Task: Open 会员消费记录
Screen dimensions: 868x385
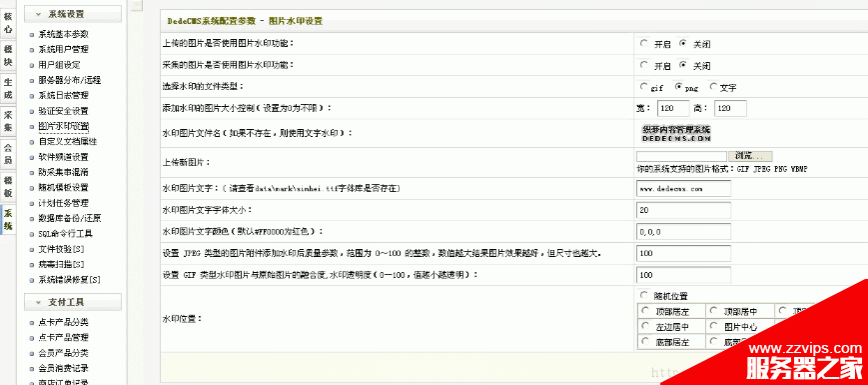Action: coord(63,368)
